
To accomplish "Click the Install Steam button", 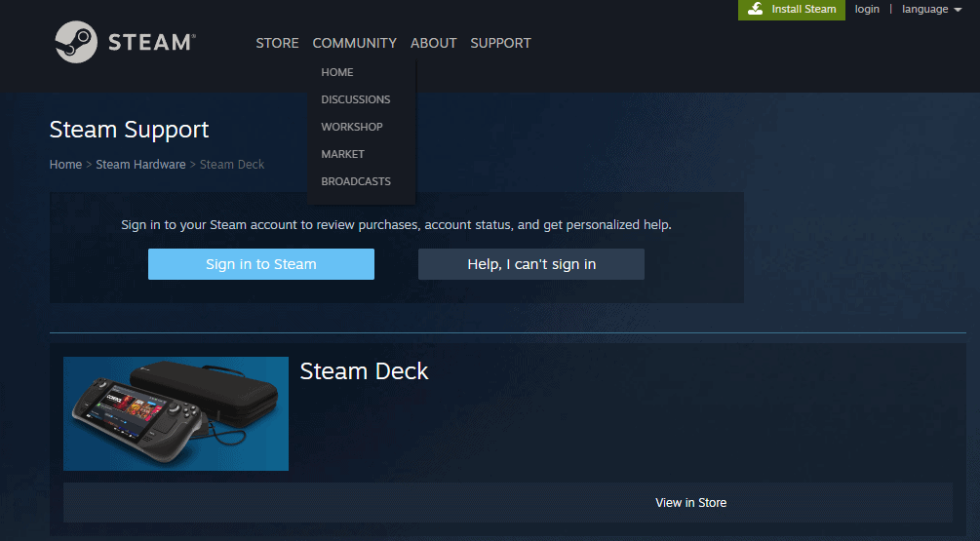I will (x=791, y=10).
